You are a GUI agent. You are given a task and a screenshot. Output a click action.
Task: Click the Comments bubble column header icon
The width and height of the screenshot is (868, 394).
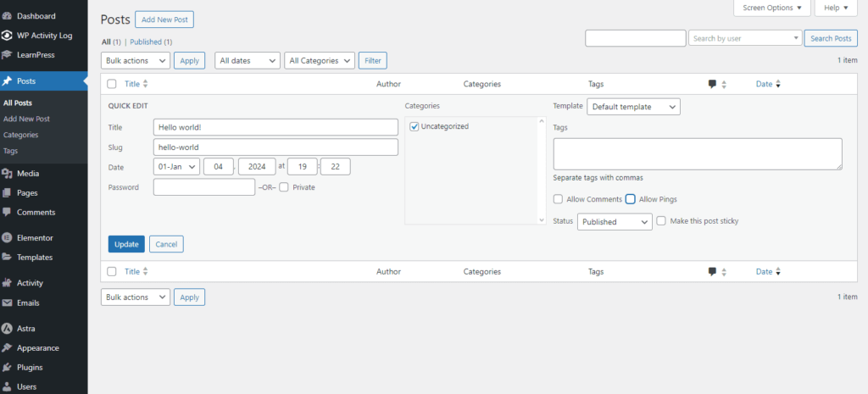(x=712, y=84)
